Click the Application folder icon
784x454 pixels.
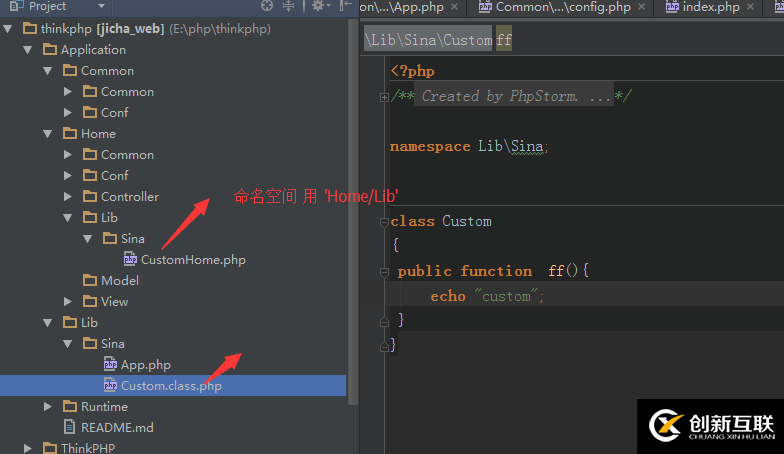point(50,50)
